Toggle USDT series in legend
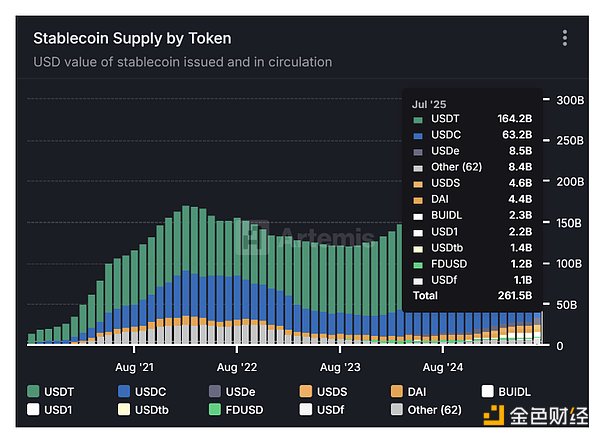The height and width of the screenshot is (437, 600). coord(51,391)
